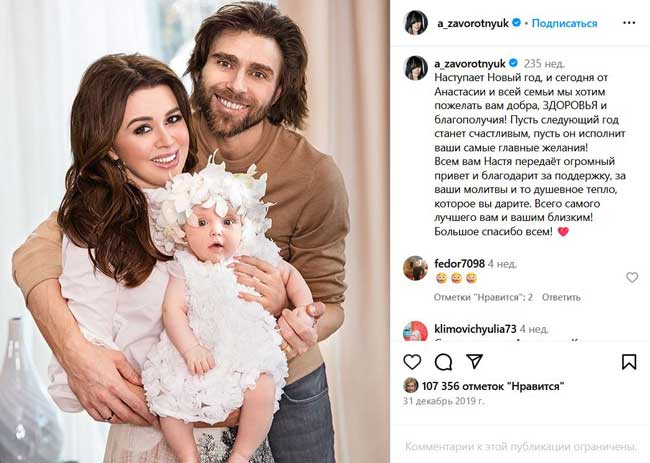Like the post with the heart icon
This screenshot has width=650, height=463.
pos(412,362)
